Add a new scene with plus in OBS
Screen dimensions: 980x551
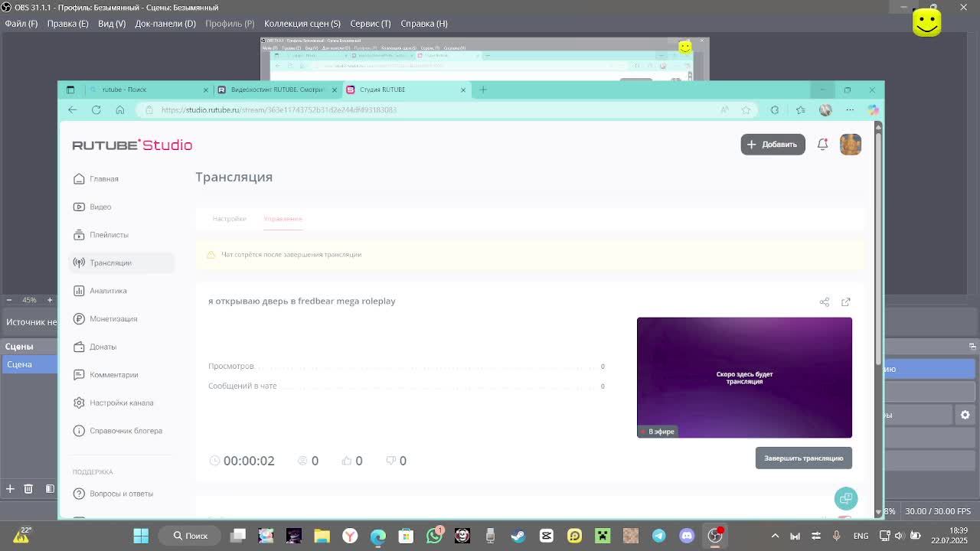pyautogui.click(x=10, y=488)
